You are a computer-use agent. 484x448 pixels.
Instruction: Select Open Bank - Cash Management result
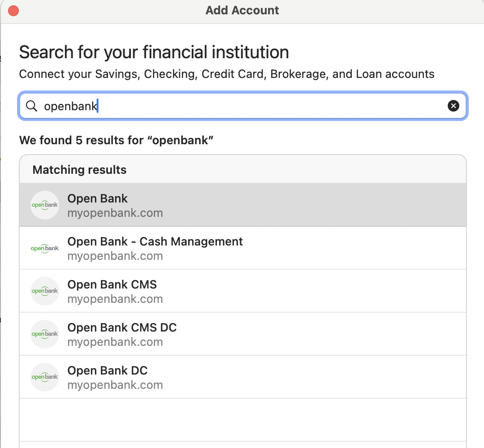[243, 248]
